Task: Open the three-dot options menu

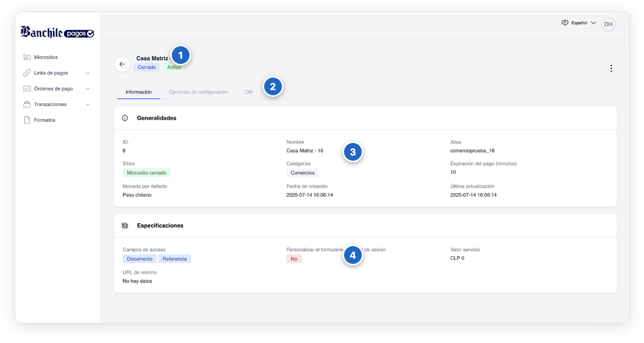Action: (611, 68)
